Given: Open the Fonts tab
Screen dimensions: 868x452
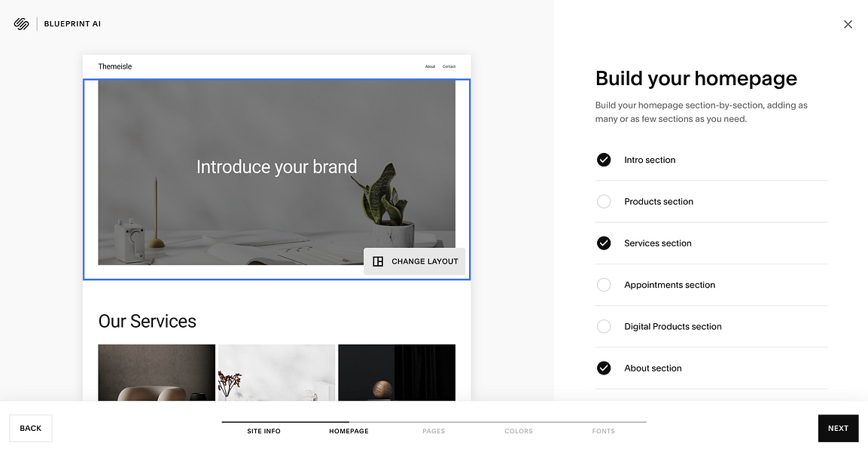Looking at the screenshot, I should [x=603, y=431].
